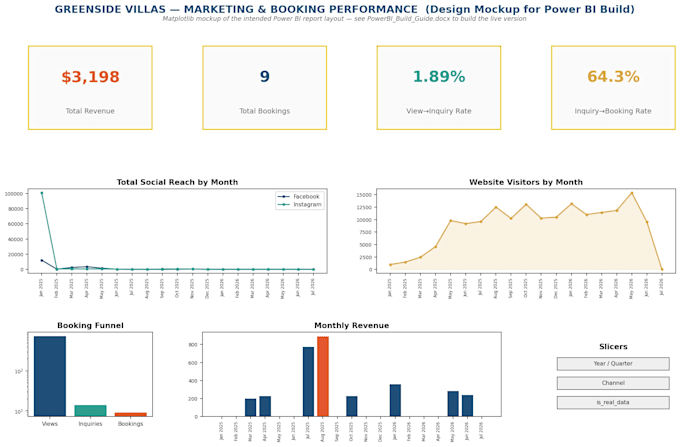The image size is (680, 447).
Task: Click the 800 tick on Monthly Revenue axis
Action: (x=193, y=345)
